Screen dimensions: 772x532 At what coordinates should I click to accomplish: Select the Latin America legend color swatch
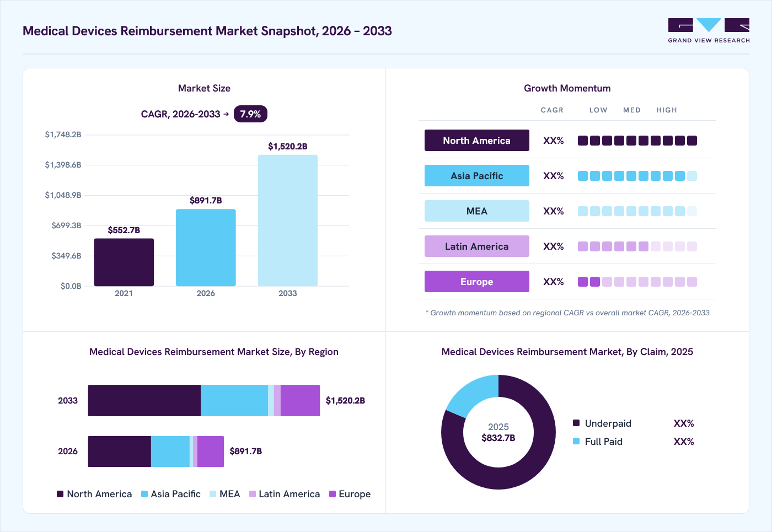253,494
